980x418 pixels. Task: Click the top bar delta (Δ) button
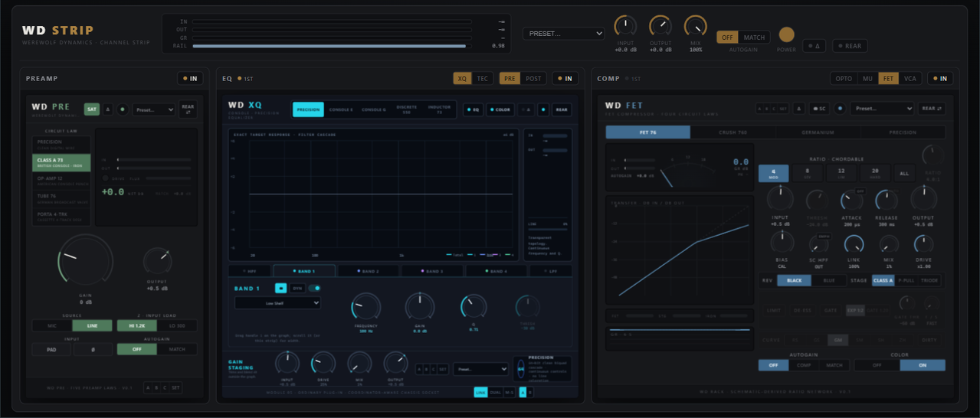(x=814, y=46)
